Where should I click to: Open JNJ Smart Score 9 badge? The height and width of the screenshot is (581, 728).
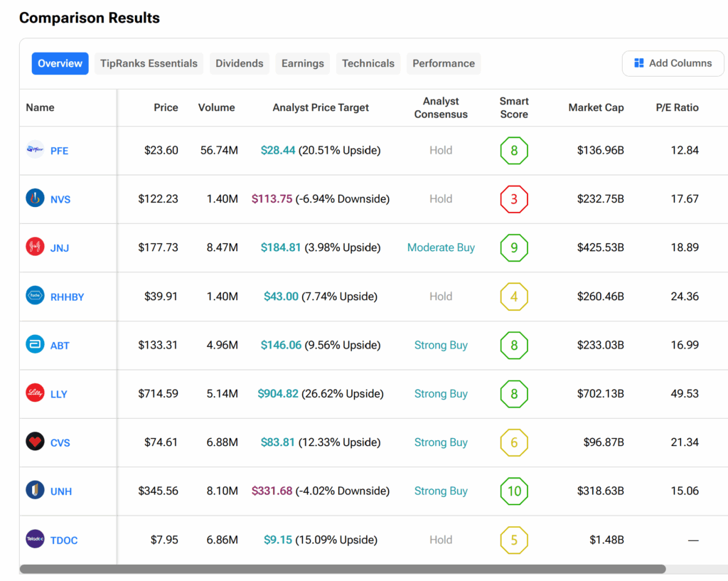(514, 247)
